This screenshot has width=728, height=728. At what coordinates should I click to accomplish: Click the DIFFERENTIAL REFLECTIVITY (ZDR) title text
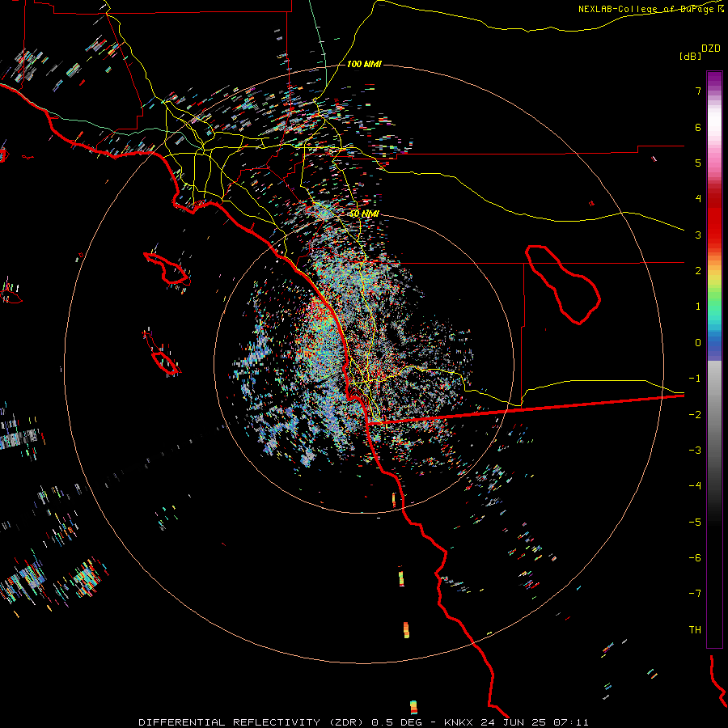pos(252,722)
